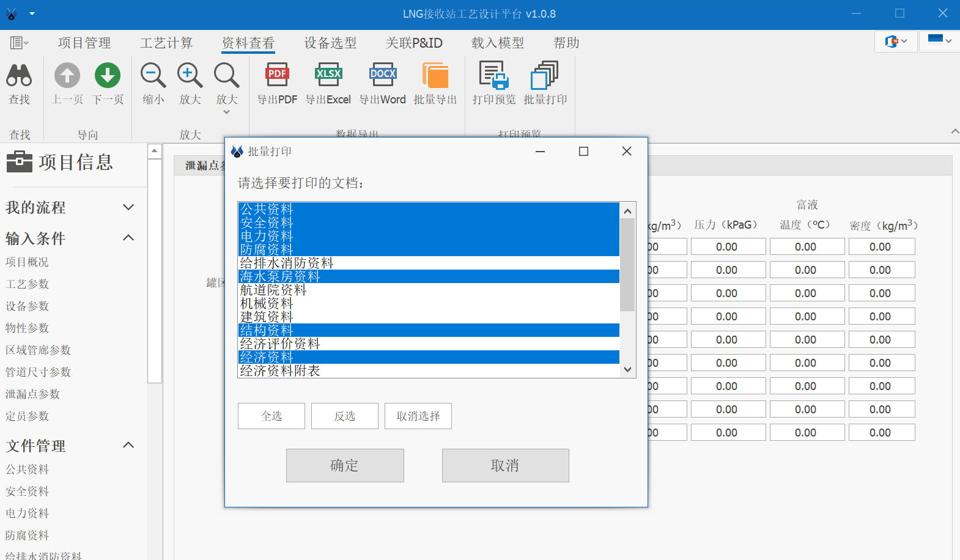Go to previous page with up arrow
The image size is (960, 560).
coord(67,75)
